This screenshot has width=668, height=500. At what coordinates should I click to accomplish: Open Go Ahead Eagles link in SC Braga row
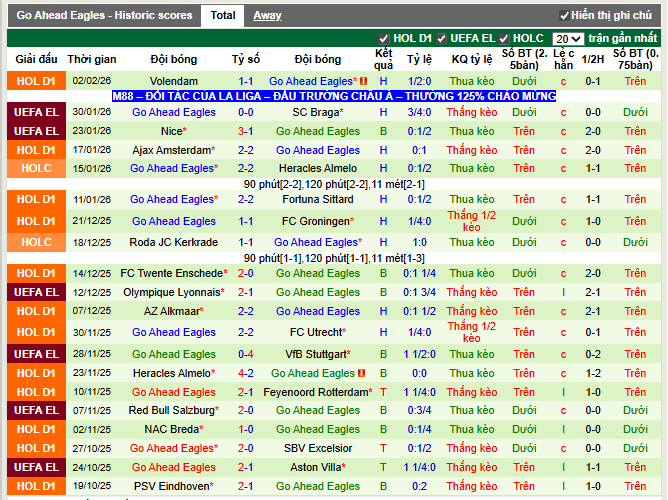tap(174, 112)
